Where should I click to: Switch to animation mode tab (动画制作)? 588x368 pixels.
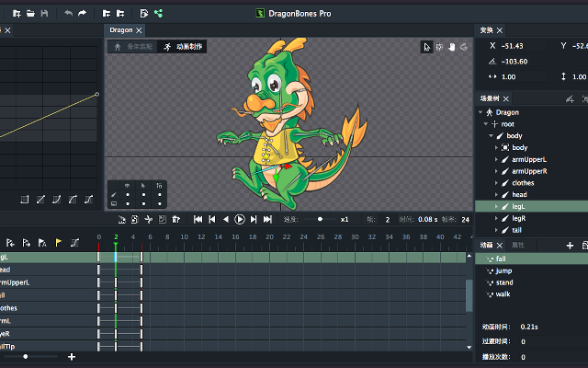pyautogui.click(x=182, y=47)
